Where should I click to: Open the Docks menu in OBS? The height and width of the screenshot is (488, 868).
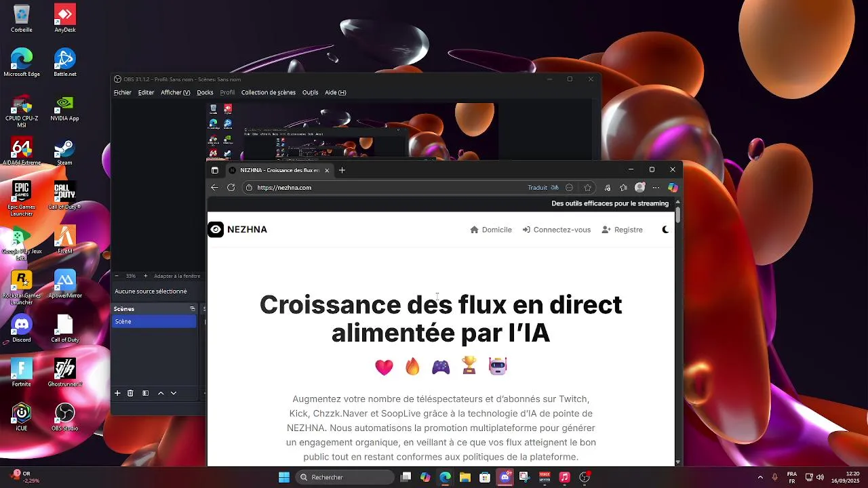[x=205, y=93]
